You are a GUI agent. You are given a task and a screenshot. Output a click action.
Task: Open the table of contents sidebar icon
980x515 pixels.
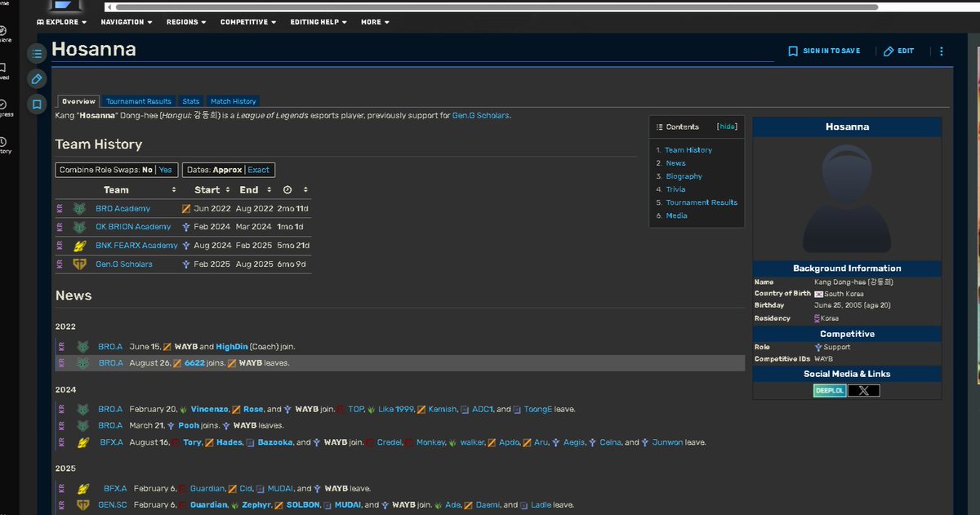click(37, 54)
